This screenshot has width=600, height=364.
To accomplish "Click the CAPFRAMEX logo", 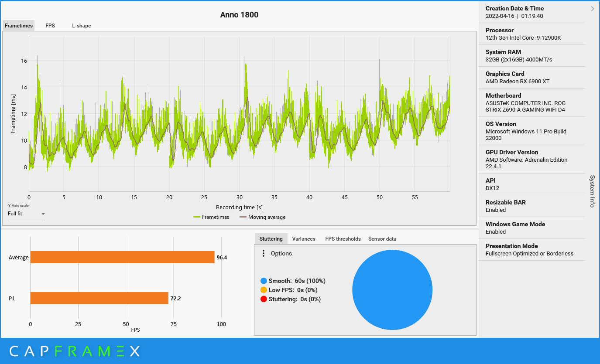I will [x=75, y=351].
